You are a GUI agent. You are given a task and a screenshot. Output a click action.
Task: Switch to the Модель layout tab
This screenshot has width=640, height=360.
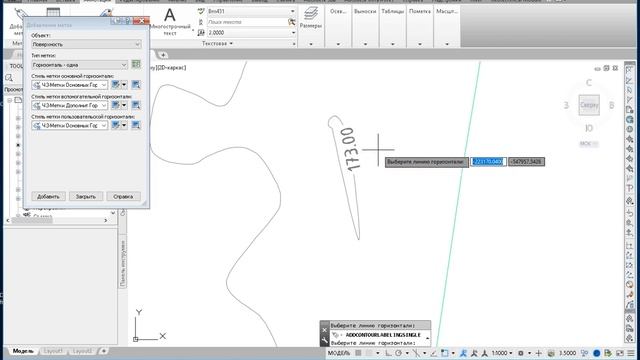pyautogui.click(x=23, y=351)
